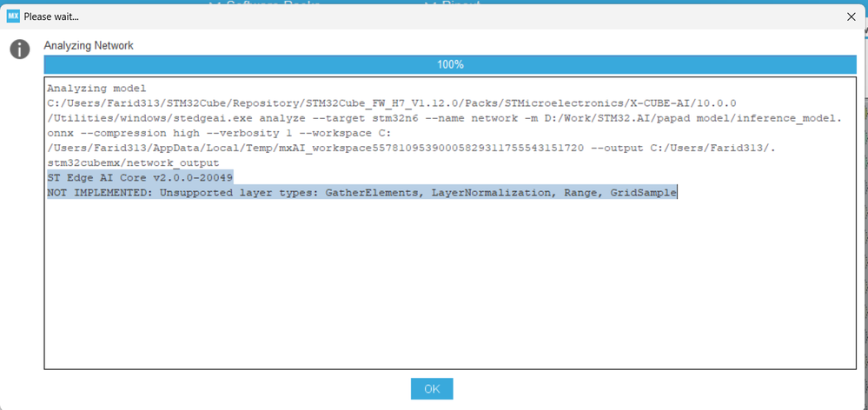Click the 'Analyzing Network' label
Viewport: 868px width, 410px height.
point(89,45)
